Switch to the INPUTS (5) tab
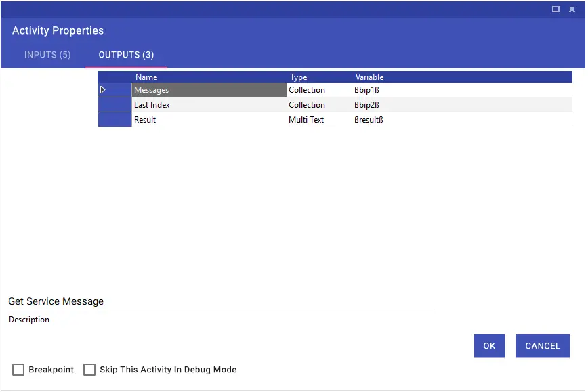This screenshot has width=588, height=392. pos(47,55)
